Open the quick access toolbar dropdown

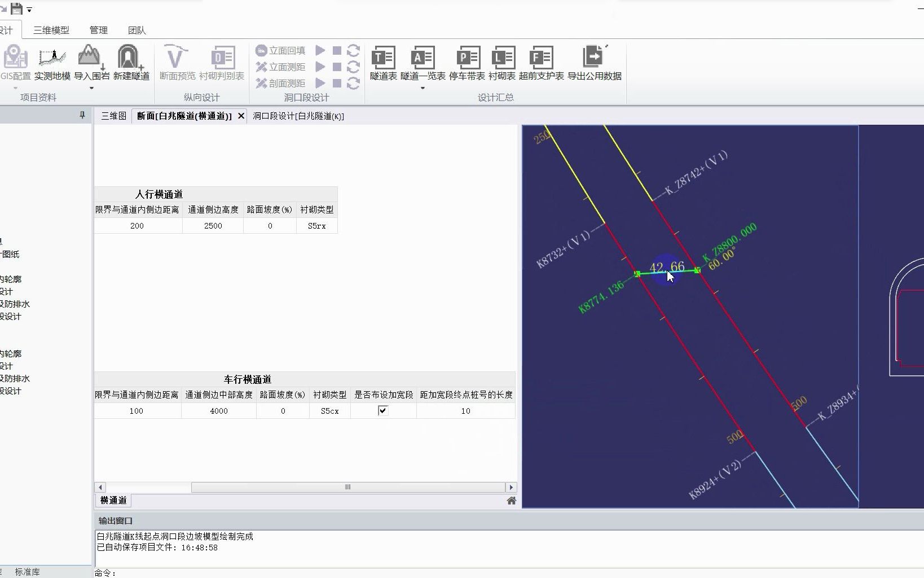(x=30, y=9)
